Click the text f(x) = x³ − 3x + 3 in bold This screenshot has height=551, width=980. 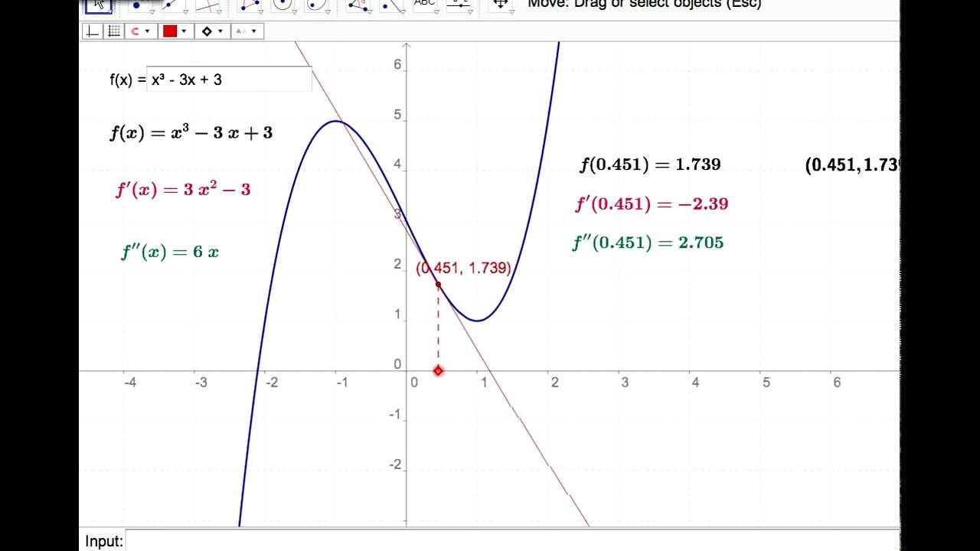point(191,132)
